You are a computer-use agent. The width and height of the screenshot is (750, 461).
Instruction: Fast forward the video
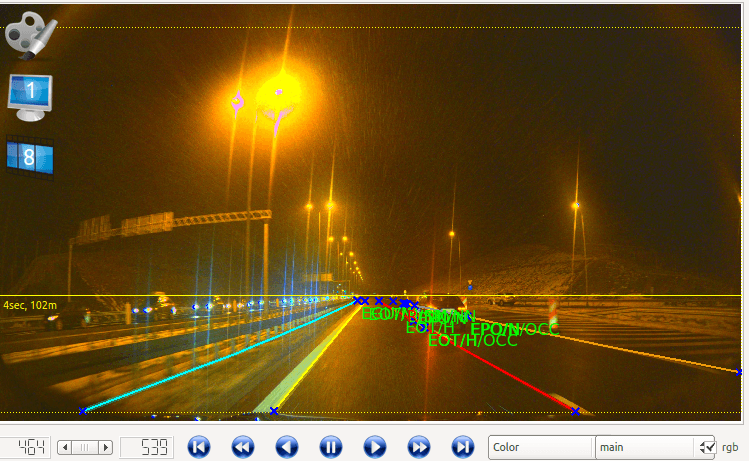419,447
